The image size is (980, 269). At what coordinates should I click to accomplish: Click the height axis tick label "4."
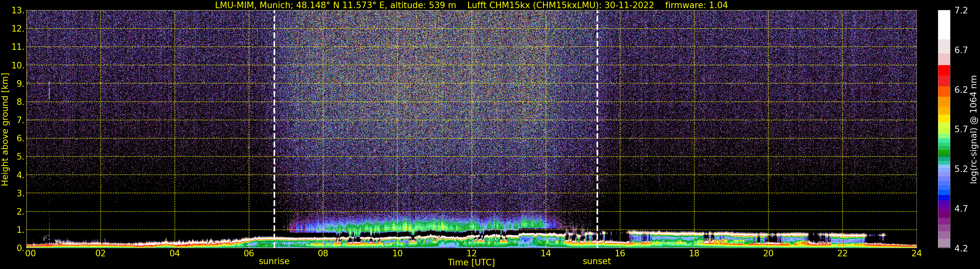pyautogui.click(x=20, y=175)
